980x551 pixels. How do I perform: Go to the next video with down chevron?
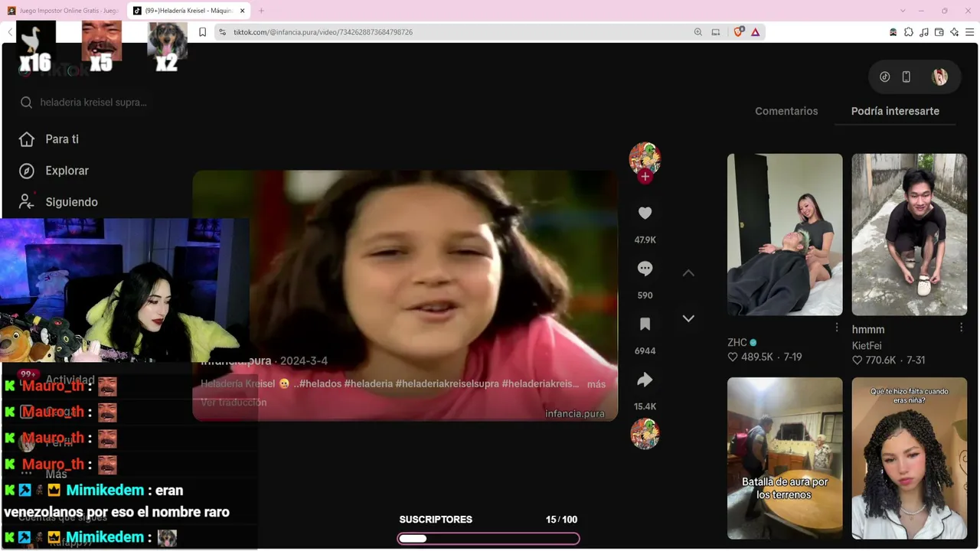(688, 318)
